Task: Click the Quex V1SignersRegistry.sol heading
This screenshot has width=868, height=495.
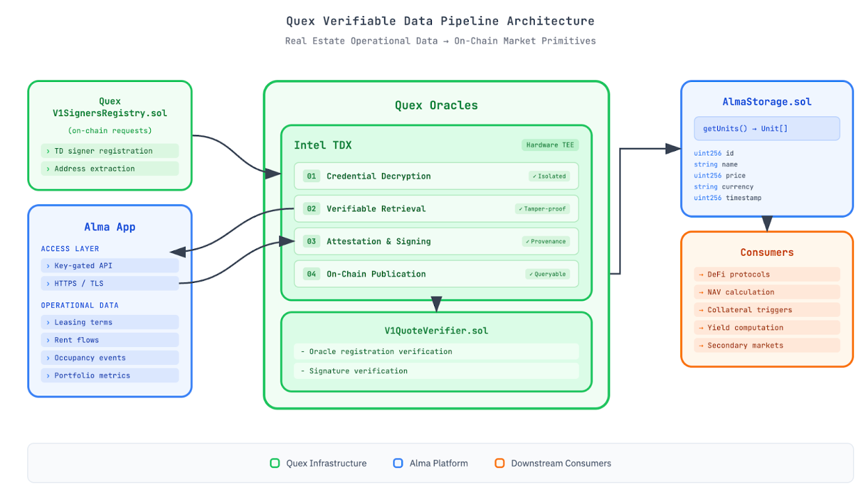Action: point(110,107)
